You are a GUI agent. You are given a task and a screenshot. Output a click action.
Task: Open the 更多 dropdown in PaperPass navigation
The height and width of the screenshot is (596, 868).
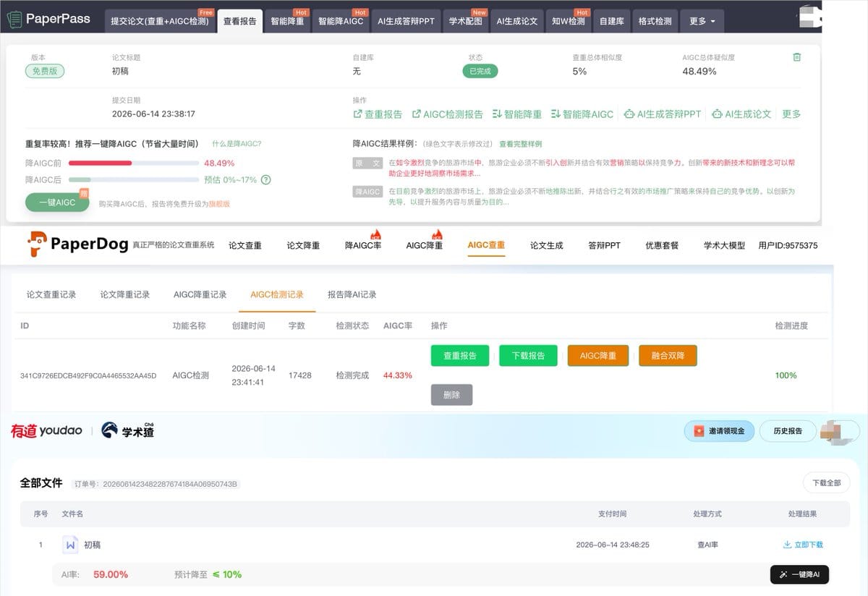coord(702,21)
